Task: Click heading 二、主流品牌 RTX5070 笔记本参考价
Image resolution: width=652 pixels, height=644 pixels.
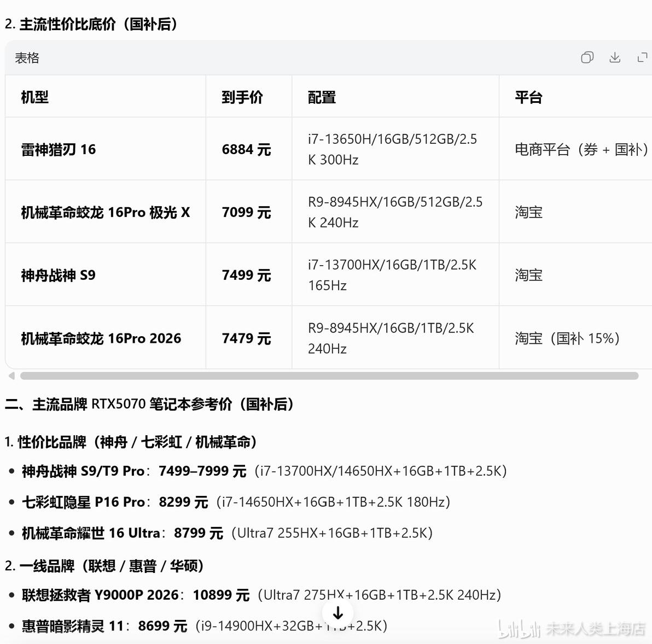Action: click(x=149, y=404)
